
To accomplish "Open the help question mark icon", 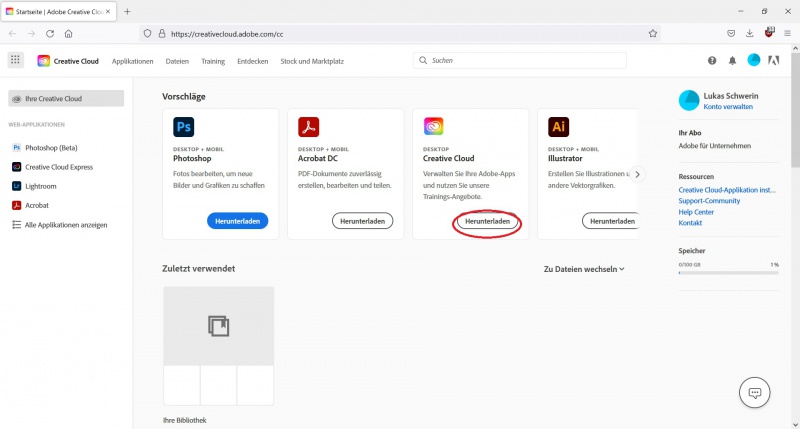I will [712, 61].
